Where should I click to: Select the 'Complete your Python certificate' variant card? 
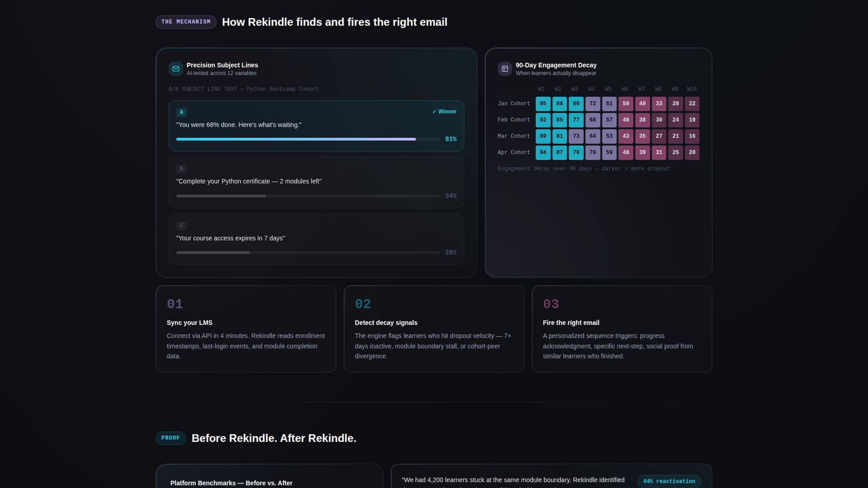click(x=316, y=183)
